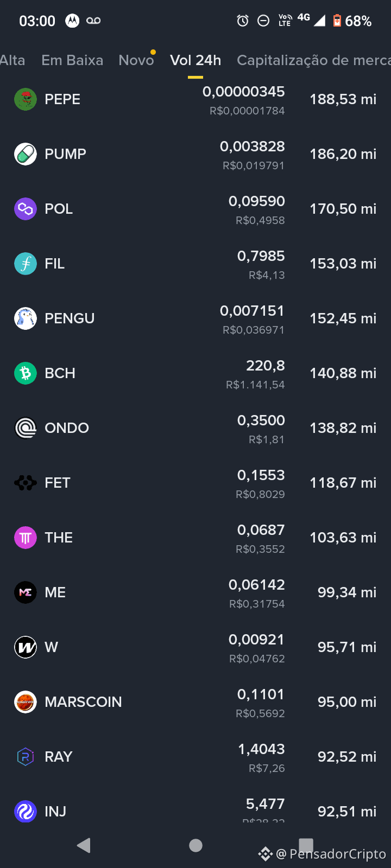Switch to the Em Baixa tab
The height and width of the screenshot is (868, 391).
[x=72, y=60]
